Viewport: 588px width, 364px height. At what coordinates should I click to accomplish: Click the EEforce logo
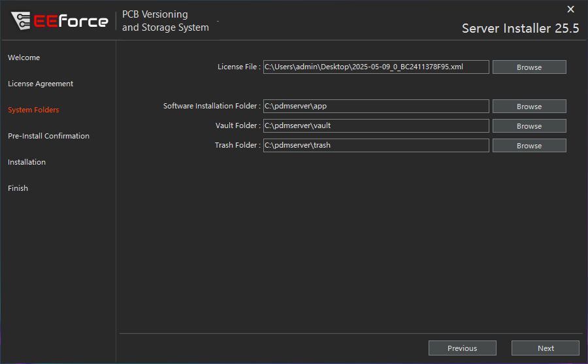[x=60, y=21]
